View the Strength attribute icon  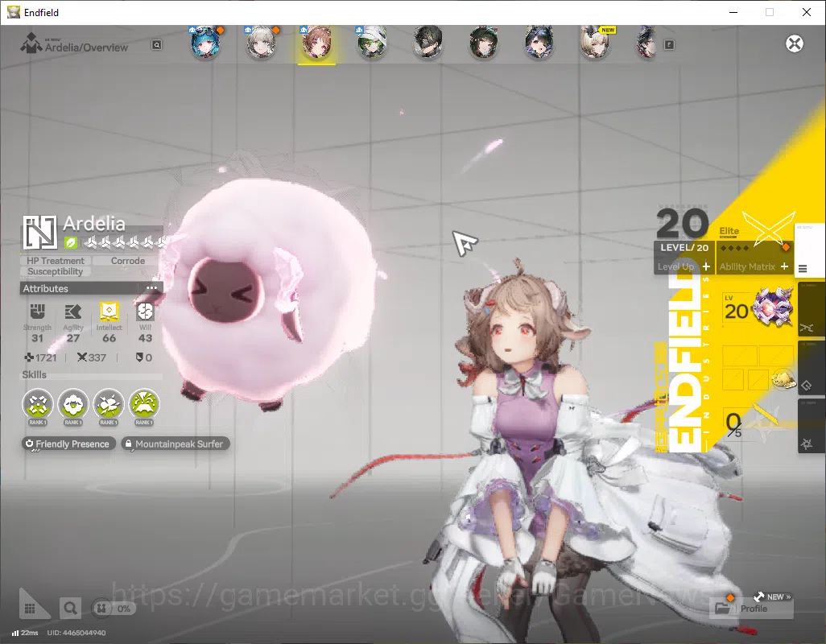[37, 312]
